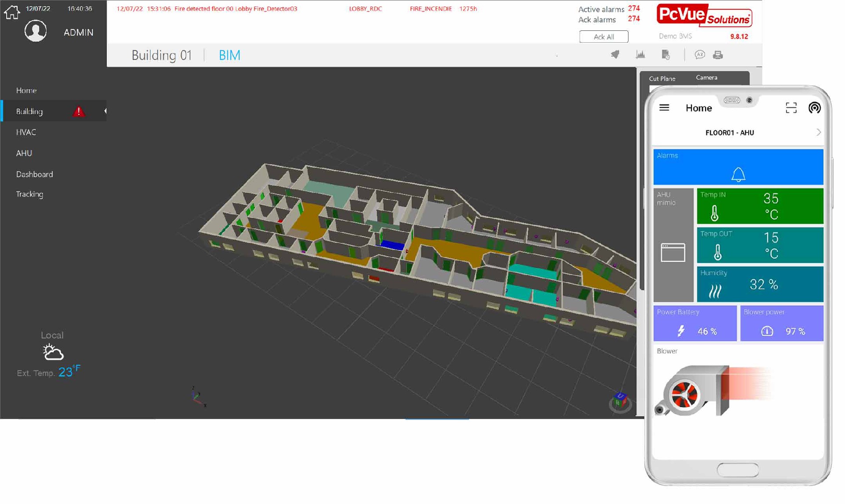Switch to the Cut Plane tab
This screenshot has height=504, width=845.
tap(662, 78)
